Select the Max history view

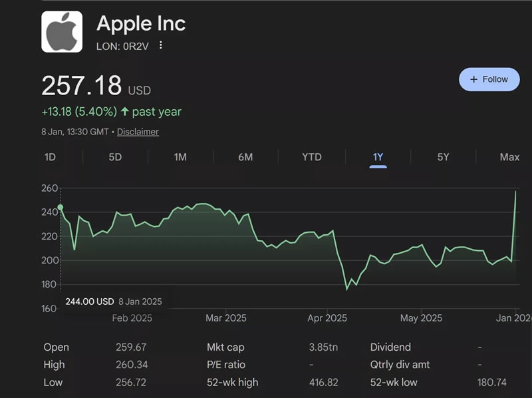click(x=509, y=157)
